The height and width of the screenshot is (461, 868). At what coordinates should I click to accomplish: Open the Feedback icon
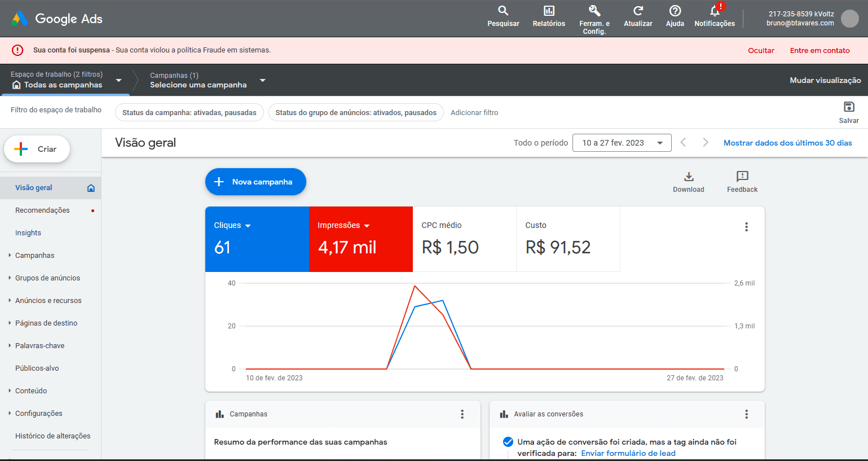pyautogui.click(x=742, y=177)
